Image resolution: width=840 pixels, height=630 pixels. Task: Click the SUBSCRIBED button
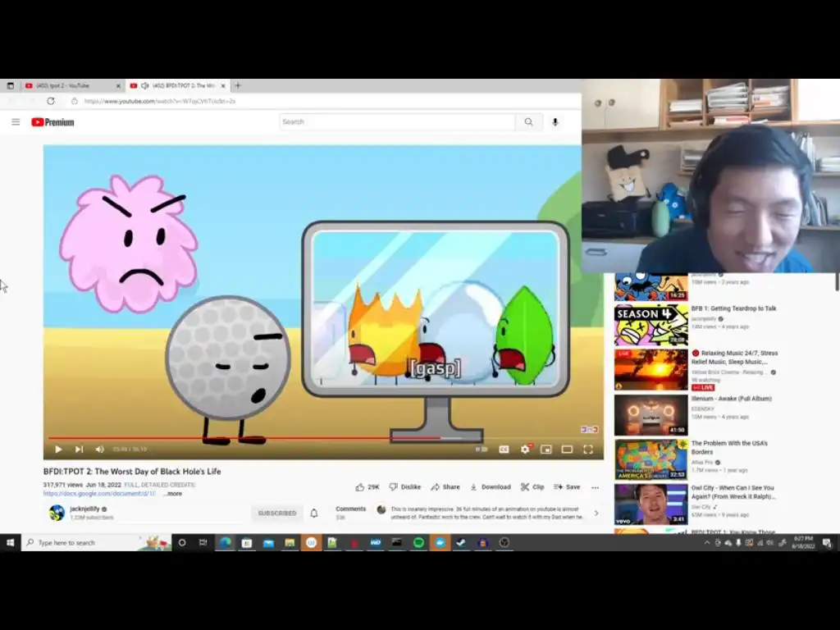[277, 514]
